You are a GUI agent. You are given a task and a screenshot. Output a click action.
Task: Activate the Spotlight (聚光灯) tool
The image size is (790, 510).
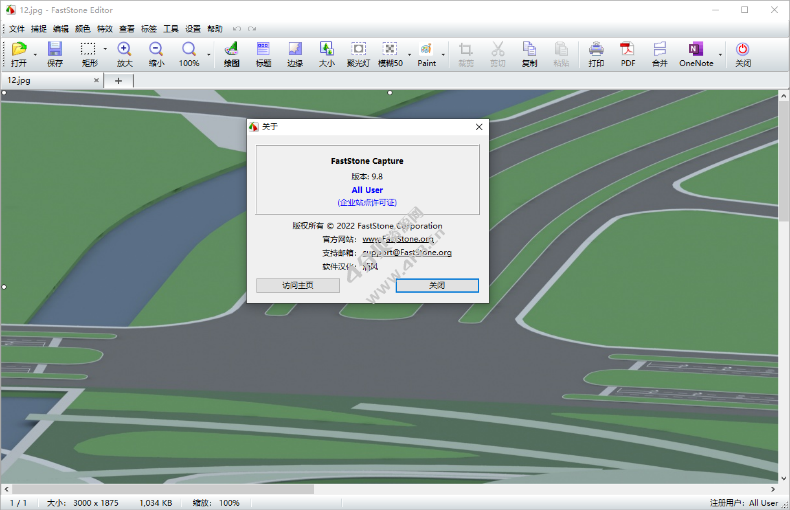point(358,53)
